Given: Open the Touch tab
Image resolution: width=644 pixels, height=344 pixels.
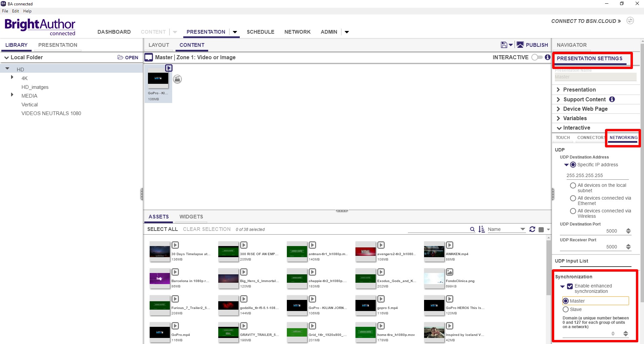Looking at the screenshot, I should pos(563,138).
